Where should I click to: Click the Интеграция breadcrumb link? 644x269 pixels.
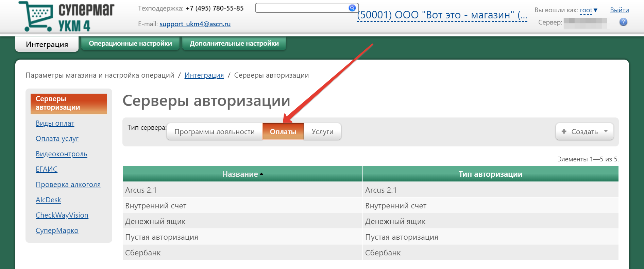pos(204,75)
